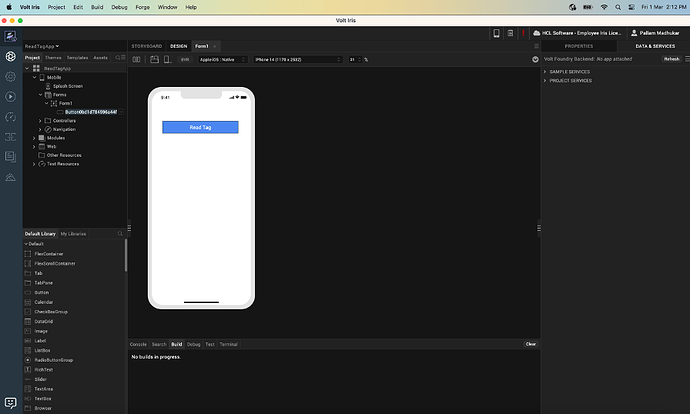The width and height of the screenshot is (690, 414).
Task: Click the Refresh button in Data & Services
Action: tap(672, 59)
